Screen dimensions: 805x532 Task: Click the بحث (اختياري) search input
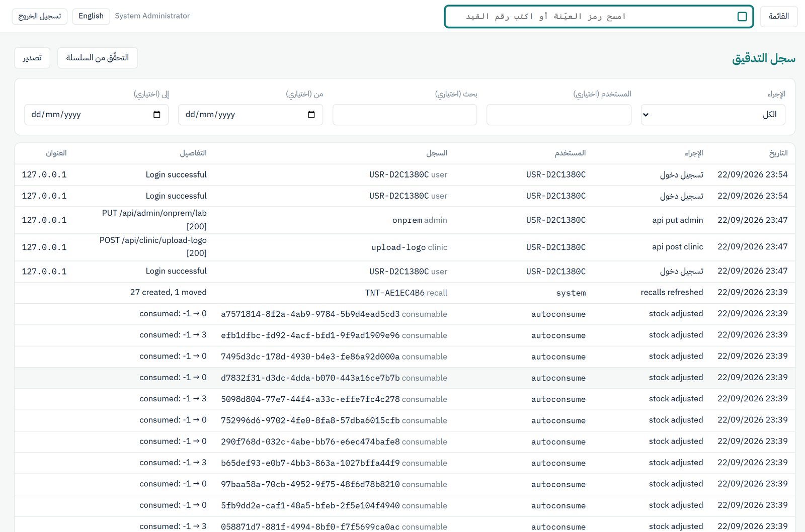tap(405, 115)
